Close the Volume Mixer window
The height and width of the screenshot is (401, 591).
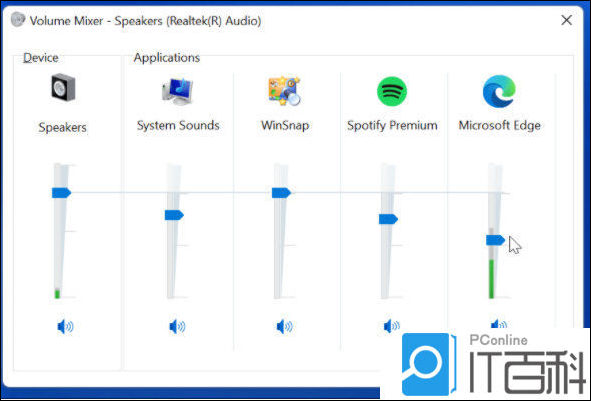pos(567,20)
